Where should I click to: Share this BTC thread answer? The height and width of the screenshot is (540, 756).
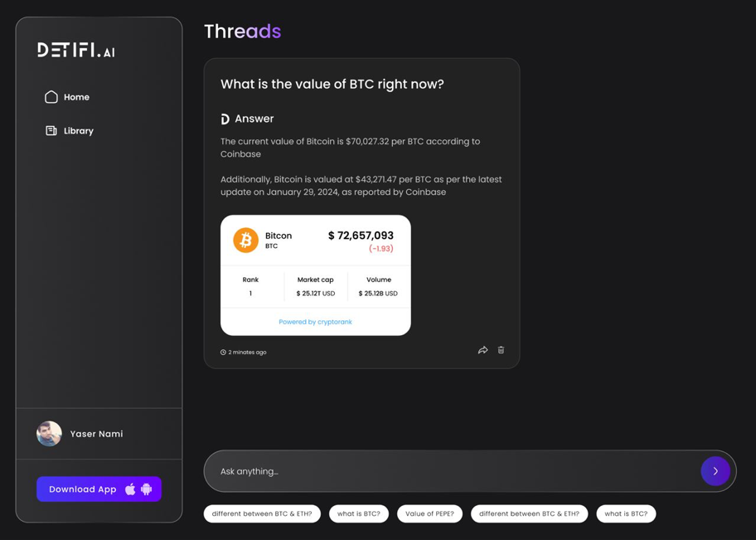coord(482,350)
